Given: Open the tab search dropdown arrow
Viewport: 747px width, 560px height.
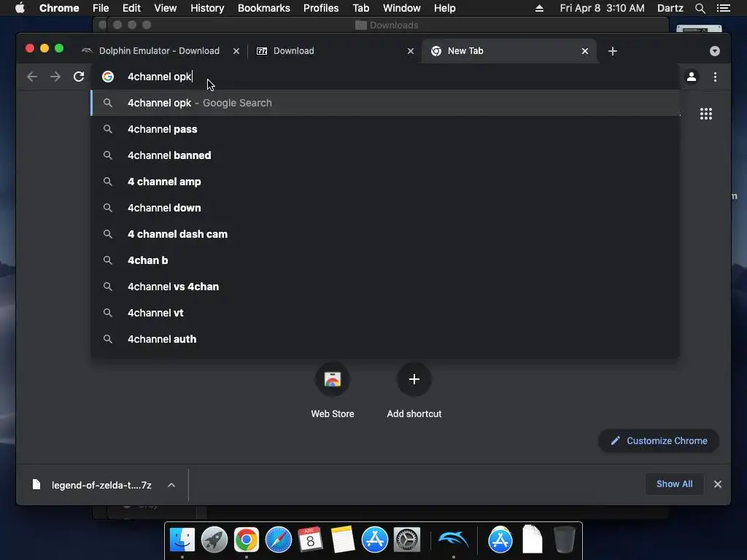Looking at the screenshot, I should 715,51.
